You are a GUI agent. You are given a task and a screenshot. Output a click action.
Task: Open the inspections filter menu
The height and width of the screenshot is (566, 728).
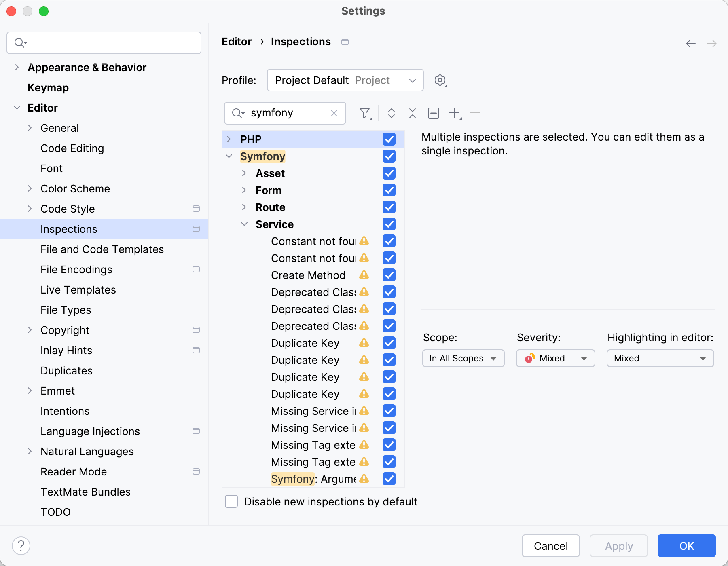click(x=364, y=113)
